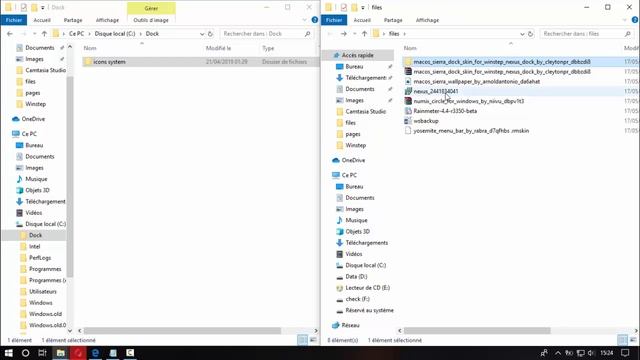Screen dimensions: 640x360
Task: Go up one level in Dock window
Action: 44,34
